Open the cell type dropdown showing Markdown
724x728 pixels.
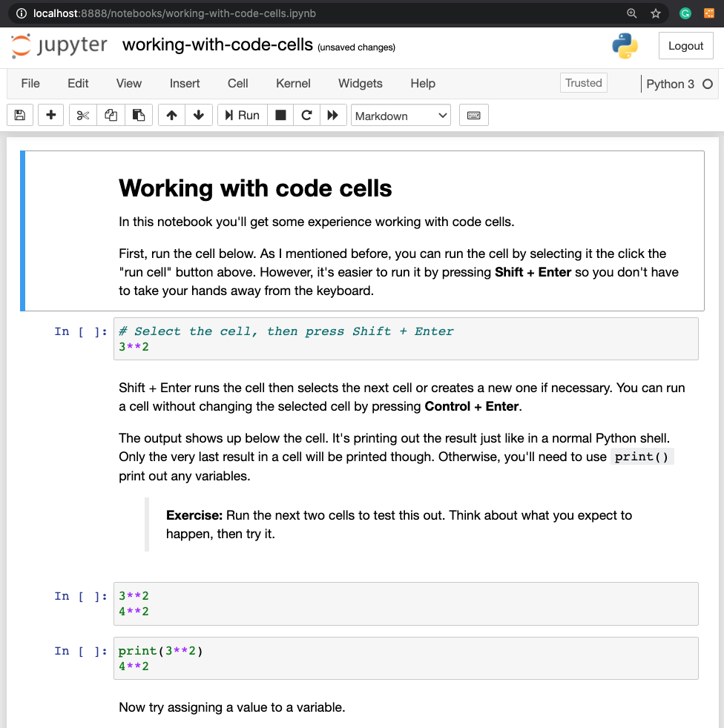point(401,115)
